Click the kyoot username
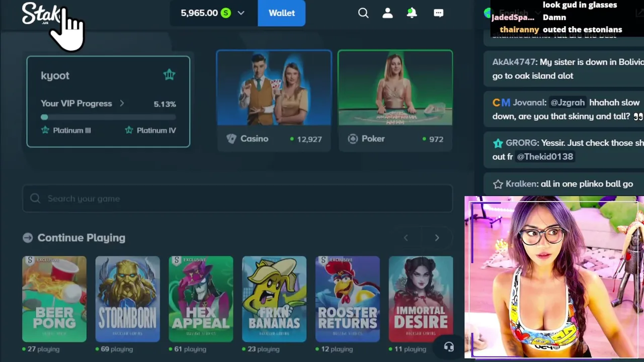 coord(55,75)
